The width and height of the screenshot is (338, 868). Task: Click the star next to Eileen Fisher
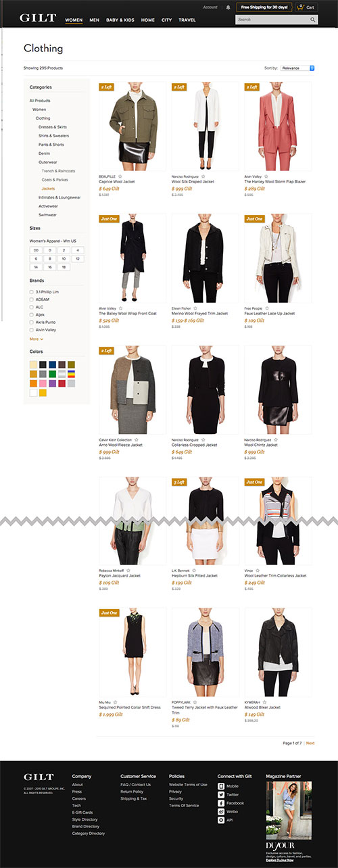point(197,308)
